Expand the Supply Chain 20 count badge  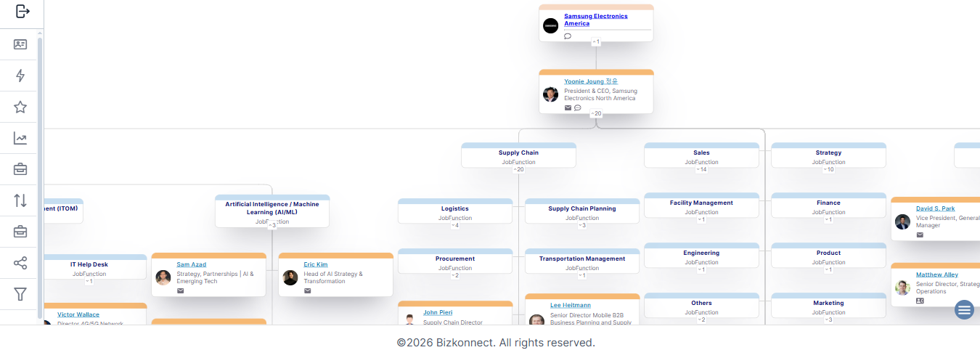pyautogui.click(x=518, y=169)
